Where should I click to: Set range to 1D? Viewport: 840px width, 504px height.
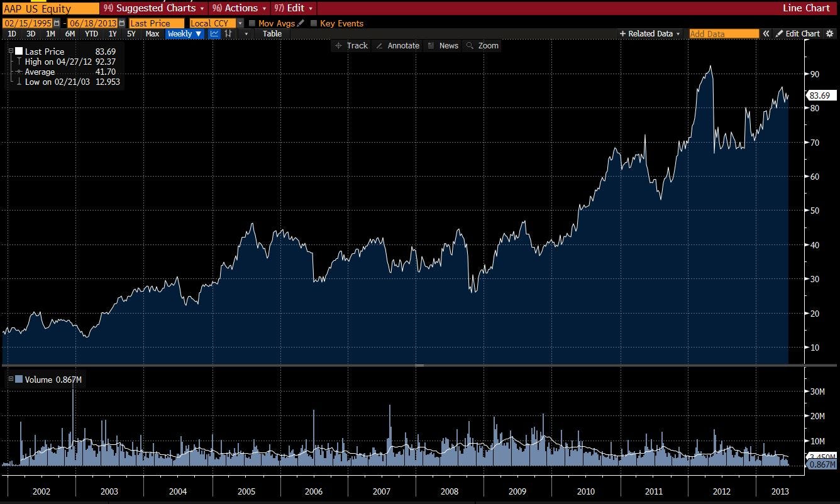tap(12, 34)
